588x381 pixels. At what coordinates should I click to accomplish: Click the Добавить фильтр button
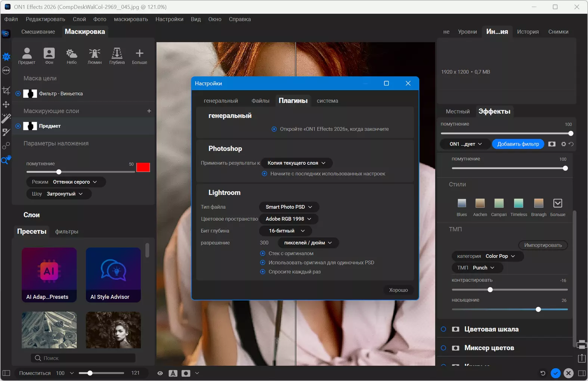click(x=518, y=144)
